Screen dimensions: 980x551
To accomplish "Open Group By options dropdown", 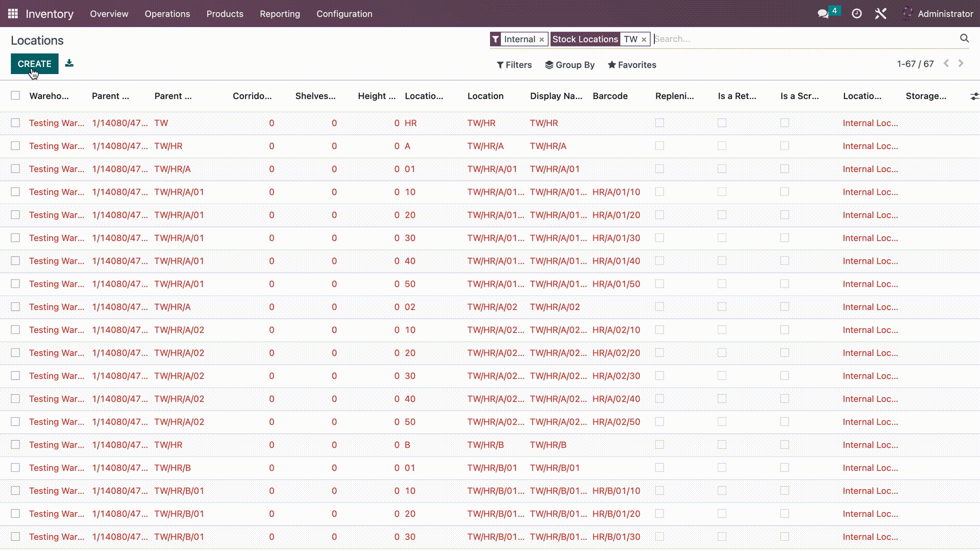I will point(570,65).
